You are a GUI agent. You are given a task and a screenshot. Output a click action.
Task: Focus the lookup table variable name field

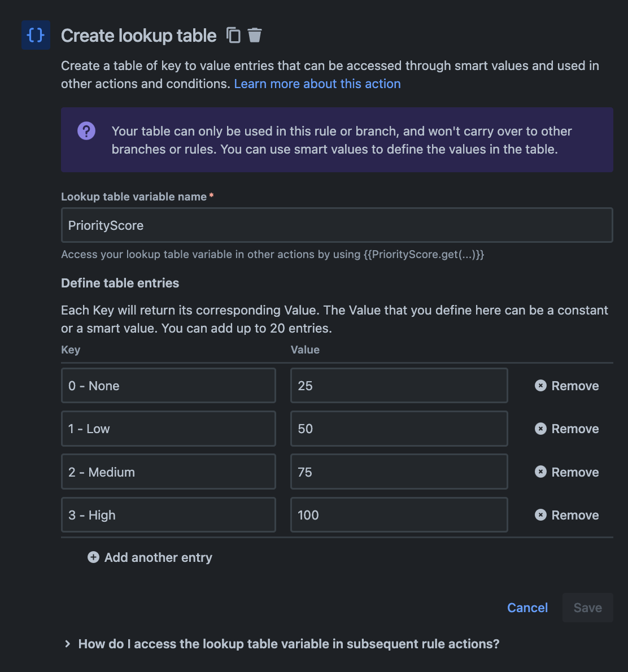[x=337, y=225]
